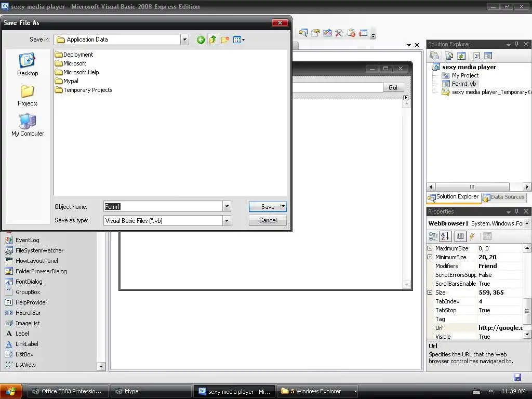Expand the MinimumSize property
This screenshot has width=532, height=399.
tap(430, 257)
